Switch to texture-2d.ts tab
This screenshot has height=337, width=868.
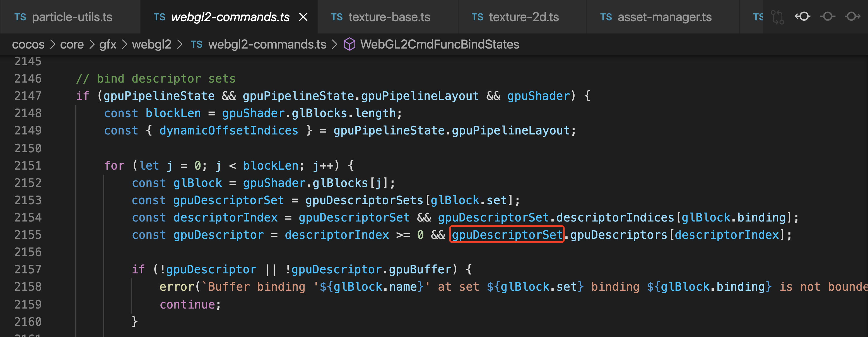pyautogui.click(x=524, y=17)
